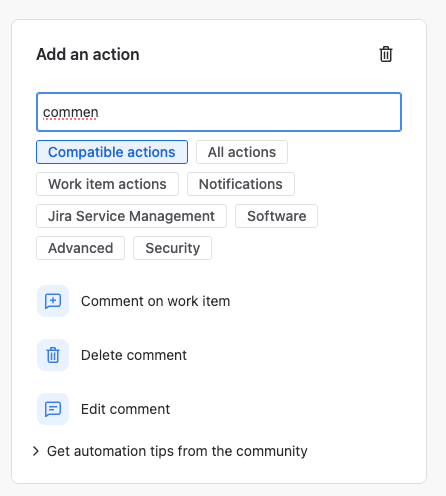Open Get automation tips from the community
Image resolution: width=446 pixels, height=496 pixels.
[x=177, y=451]
